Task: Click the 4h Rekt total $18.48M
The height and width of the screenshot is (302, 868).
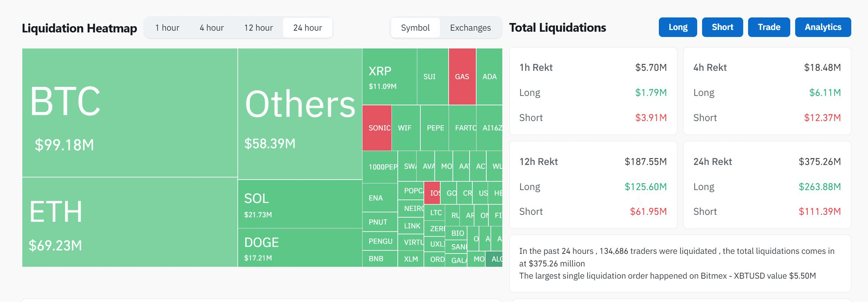Action: pyautogui.click(x=822, y=68)
